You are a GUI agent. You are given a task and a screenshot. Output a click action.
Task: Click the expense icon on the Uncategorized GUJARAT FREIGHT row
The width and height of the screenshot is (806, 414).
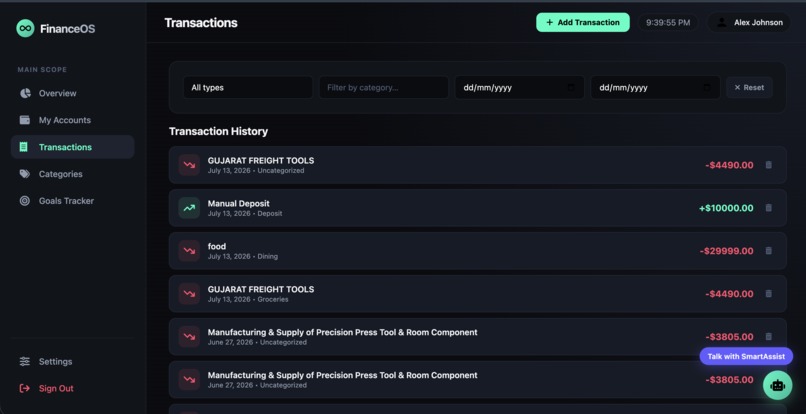pyautogui.click(x=189, y=165)
